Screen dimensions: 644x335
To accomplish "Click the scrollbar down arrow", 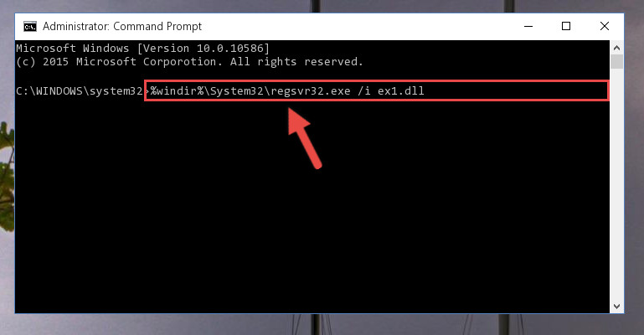I will click(616, 307).
